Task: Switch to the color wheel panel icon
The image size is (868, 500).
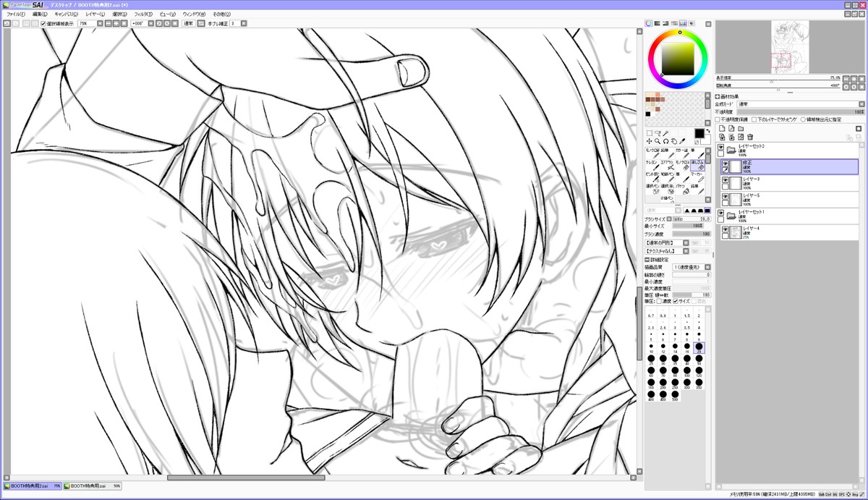Action: click(648, 23)
